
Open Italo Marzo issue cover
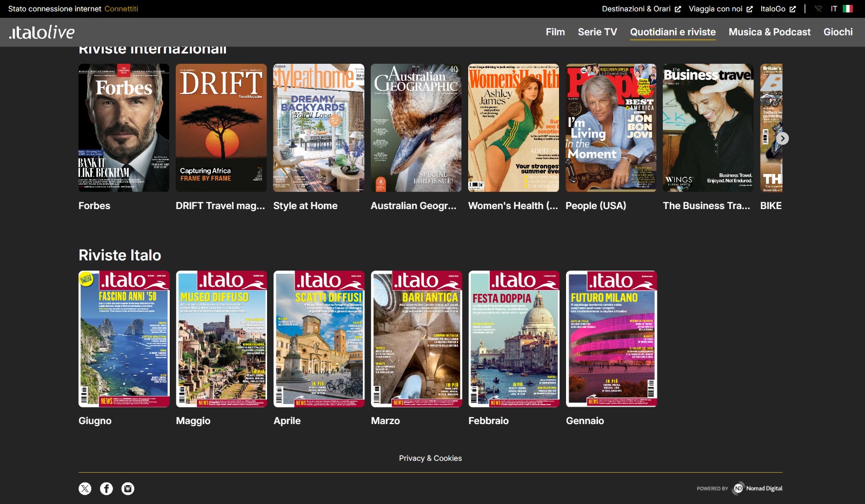pyautogui.click(x=416, y=339)
